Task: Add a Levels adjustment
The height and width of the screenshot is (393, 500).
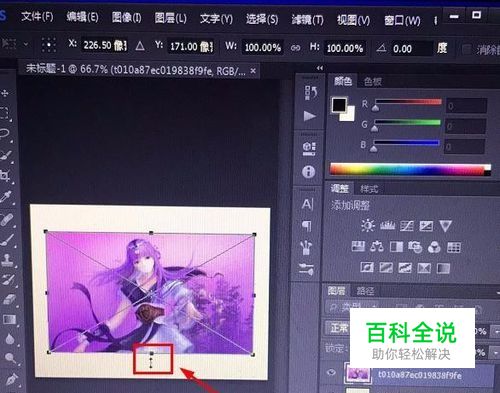Action: point(387,226)
